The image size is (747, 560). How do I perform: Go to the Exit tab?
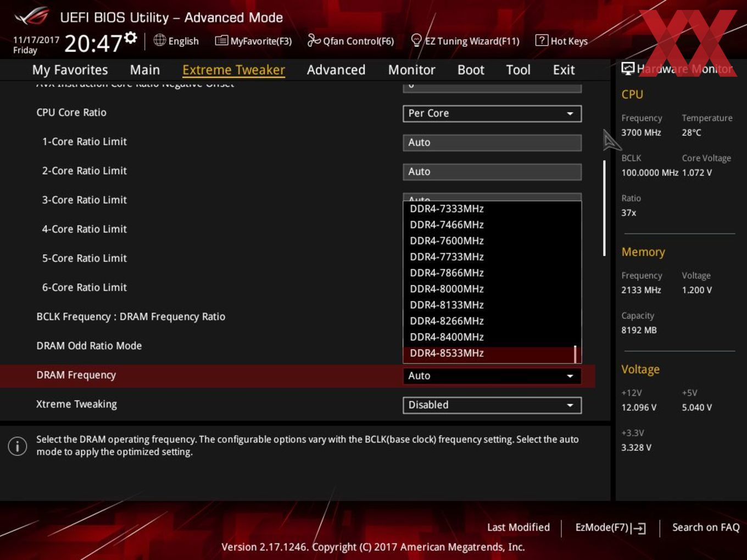click(x=564, y=70)
